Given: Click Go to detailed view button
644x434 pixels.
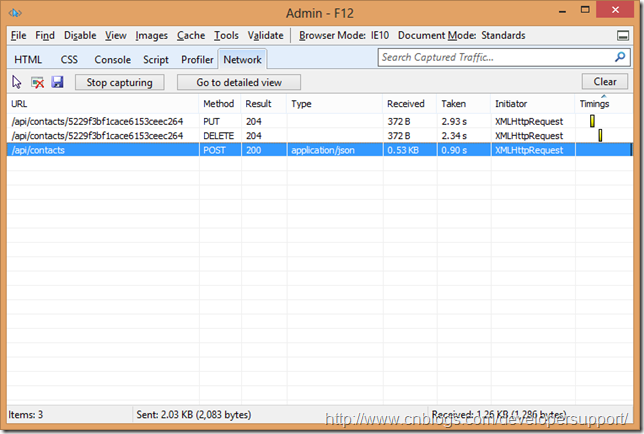Looking at the screenshot, I should 239,82.
